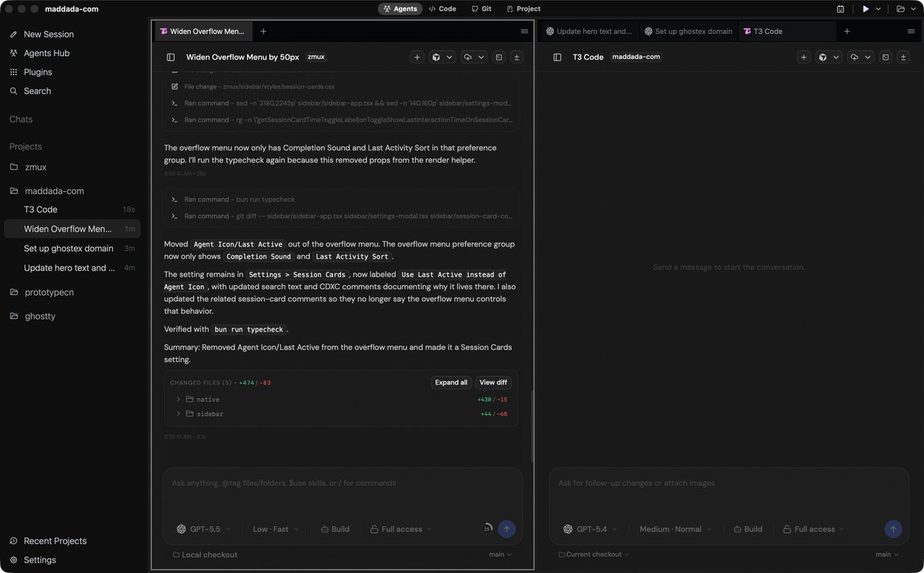The height and width of the screenshot is (573, 924).
Task: Open the Low · Fast effort dropdown
Action: 276,529
